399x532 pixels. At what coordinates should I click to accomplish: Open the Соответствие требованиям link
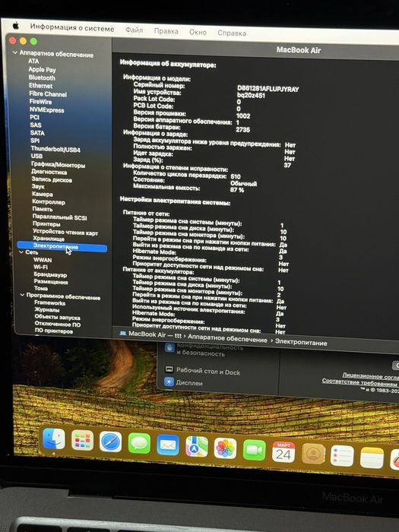tap(360, 382)
